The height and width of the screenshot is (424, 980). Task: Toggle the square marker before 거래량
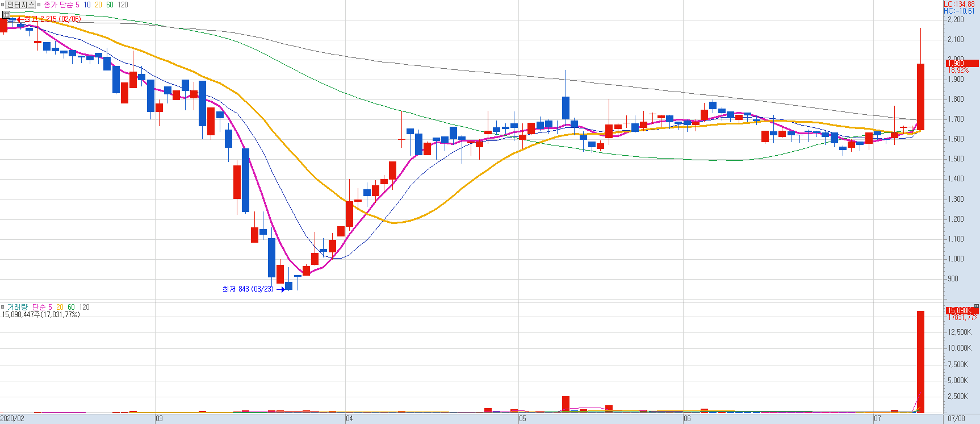(x=3, y=307)
